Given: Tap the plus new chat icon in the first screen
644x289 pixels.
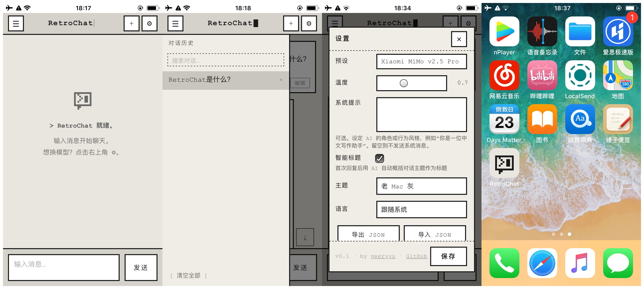Looking at the screenshot, I should tap(132, 23).
